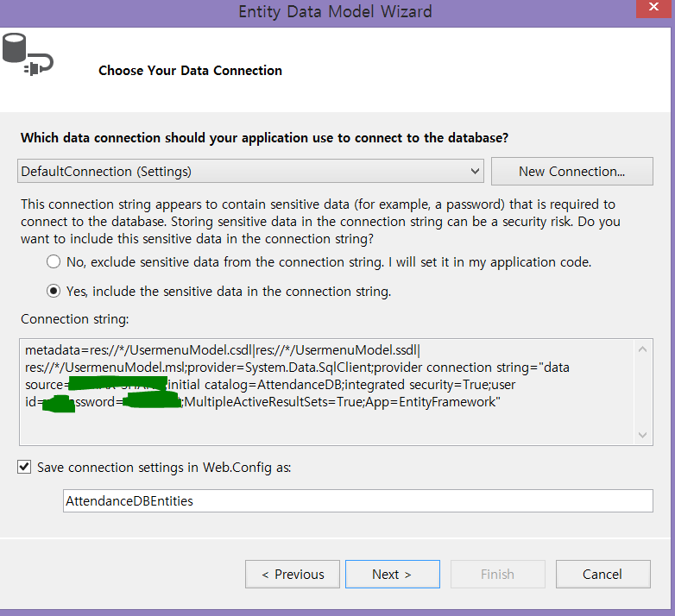Image resolution: width=675 pixels, height=616 pixels.
Task: Click the greyed-out Finish button
Action: tap(497, 575)
